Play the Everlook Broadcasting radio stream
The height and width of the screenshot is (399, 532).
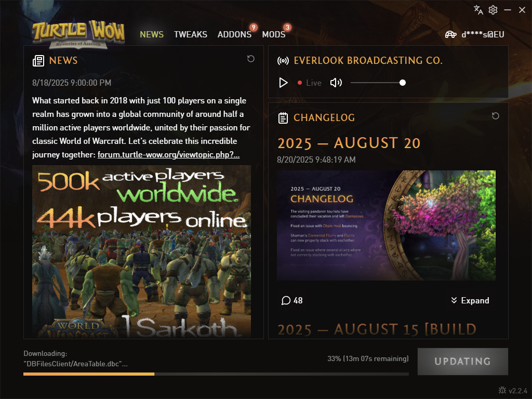pos(283,83)
